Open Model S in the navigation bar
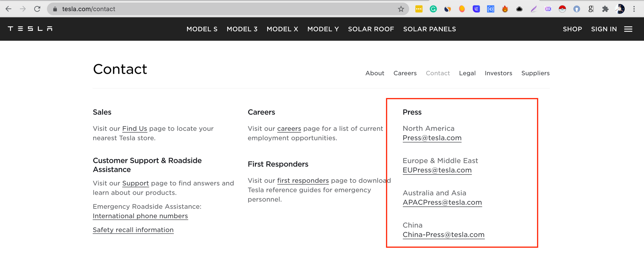This screenshot has width=644, height=254. [202, 29]
